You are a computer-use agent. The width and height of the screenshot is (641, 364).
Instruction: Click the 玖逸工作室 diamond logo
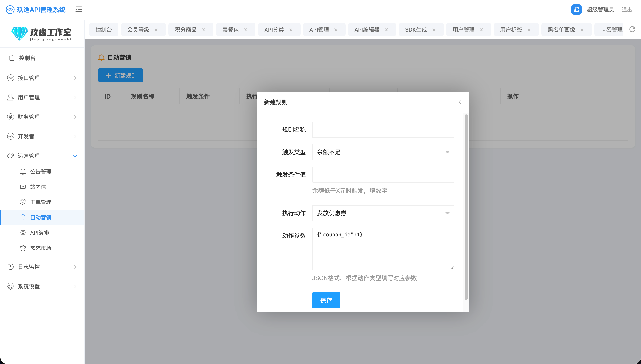[20, 33]
